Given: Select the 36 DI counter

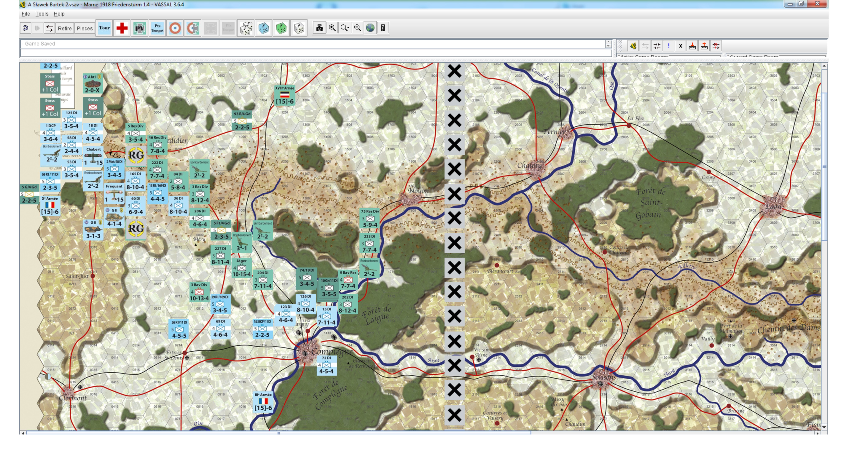Looking at the screenshot, I should click(x=178, y=205).
